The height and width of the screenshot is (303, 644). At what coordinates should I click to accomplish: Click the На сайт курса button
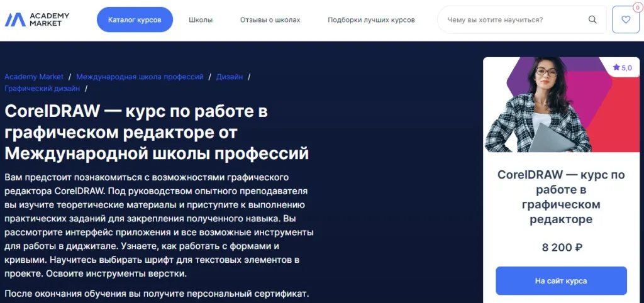[561, 281]
